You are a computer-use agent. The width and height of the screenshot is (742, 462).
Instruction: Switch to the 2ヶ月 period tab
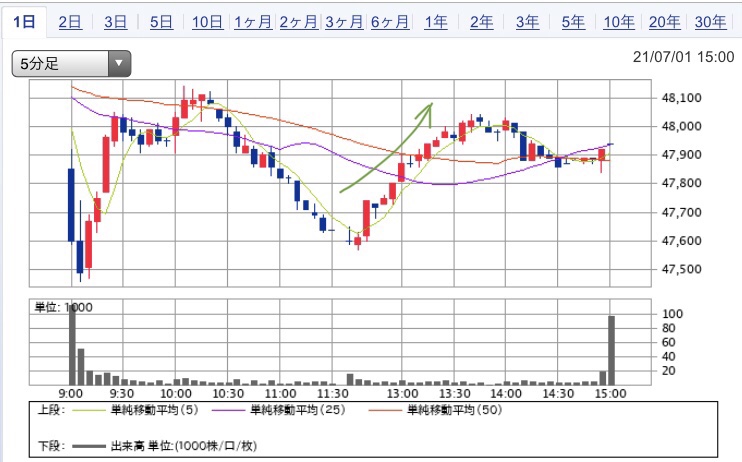click(299, 22)
